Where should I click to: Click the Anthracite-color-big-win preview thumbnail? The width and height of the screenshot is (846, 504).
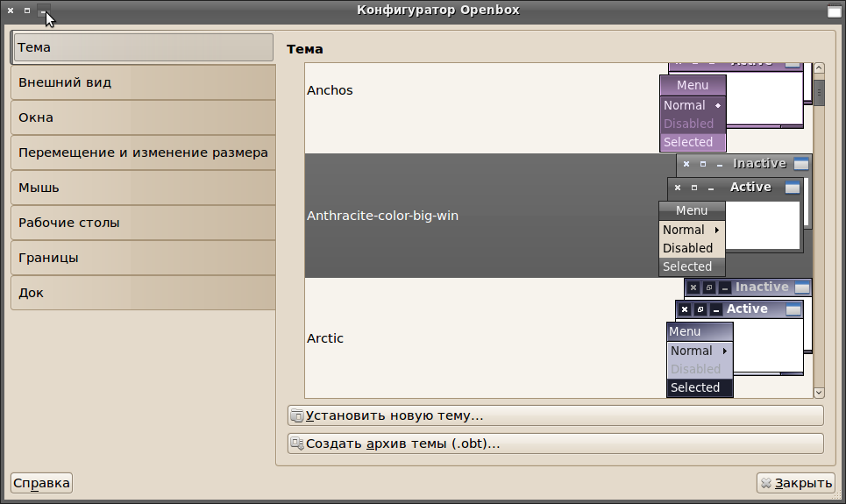coord(736,216)
